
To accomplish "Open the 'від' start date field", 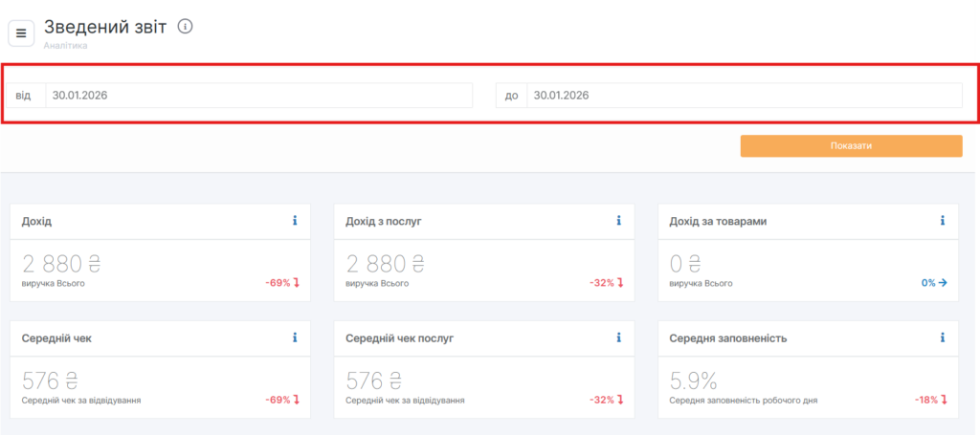I will click(258, 96).
